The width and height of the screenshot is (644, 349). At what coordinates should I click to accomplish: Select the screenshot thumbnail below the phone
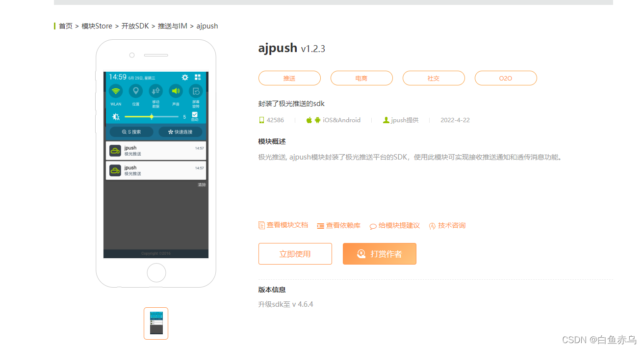tap(156, 323)
